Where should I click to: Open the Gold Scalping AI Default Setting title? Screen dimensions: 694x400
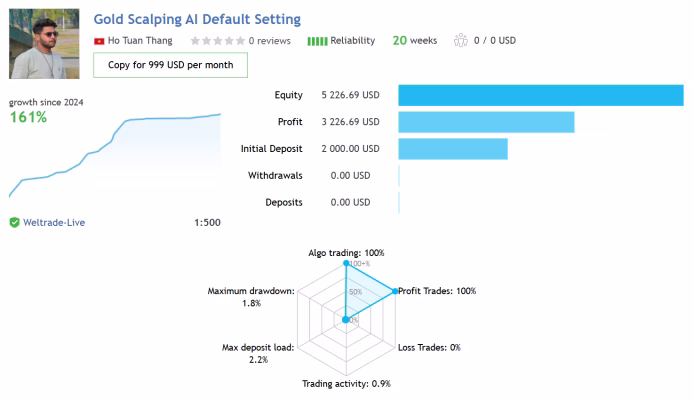coord(197,19)
